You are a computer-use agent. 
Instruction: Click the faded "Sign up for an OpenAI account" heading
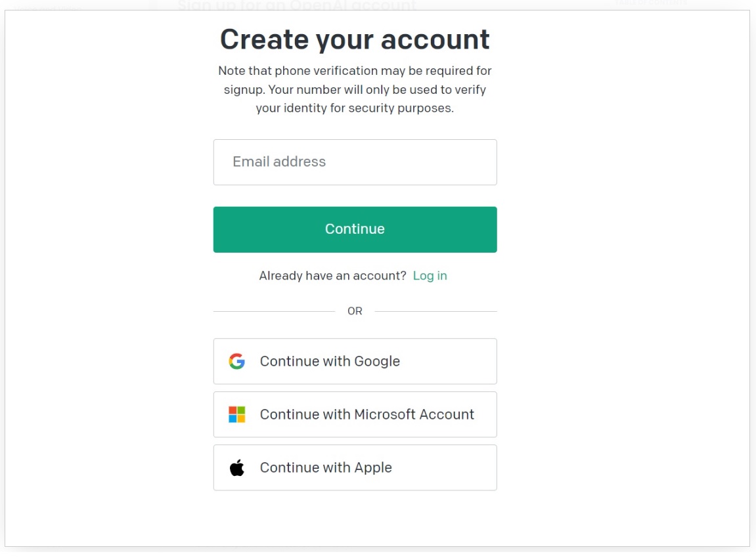297,6
